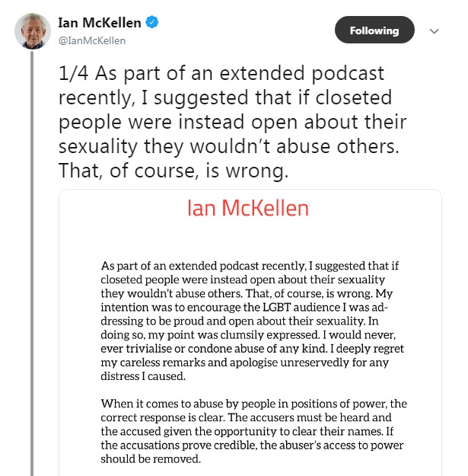Click the paragraph beginning "As part of an extended"

(250, 321)
